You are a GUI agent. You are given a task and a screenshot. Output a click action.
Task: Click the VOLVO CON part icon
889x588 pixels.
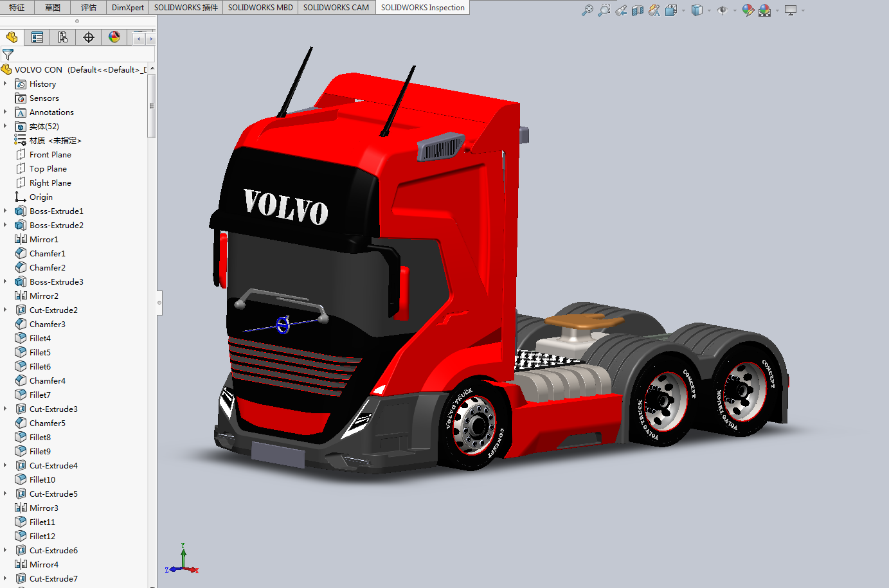6,69
